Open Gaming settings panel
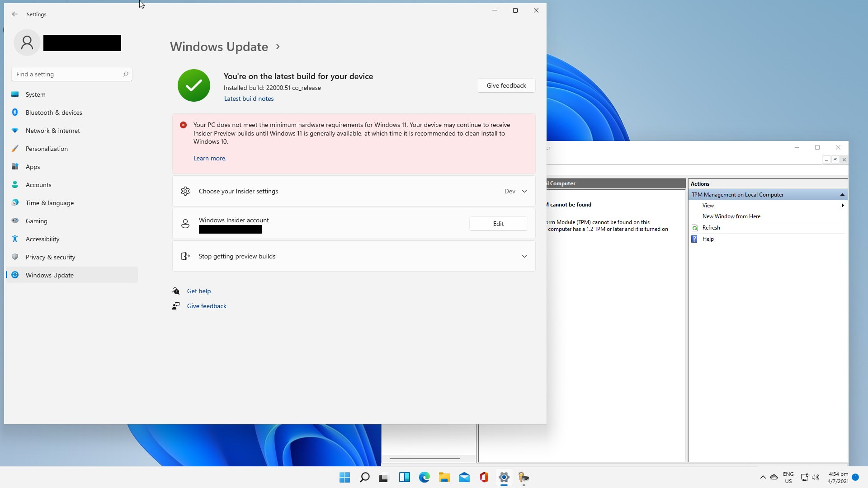Viewport: 868px width, 488px height. (36, 221)
